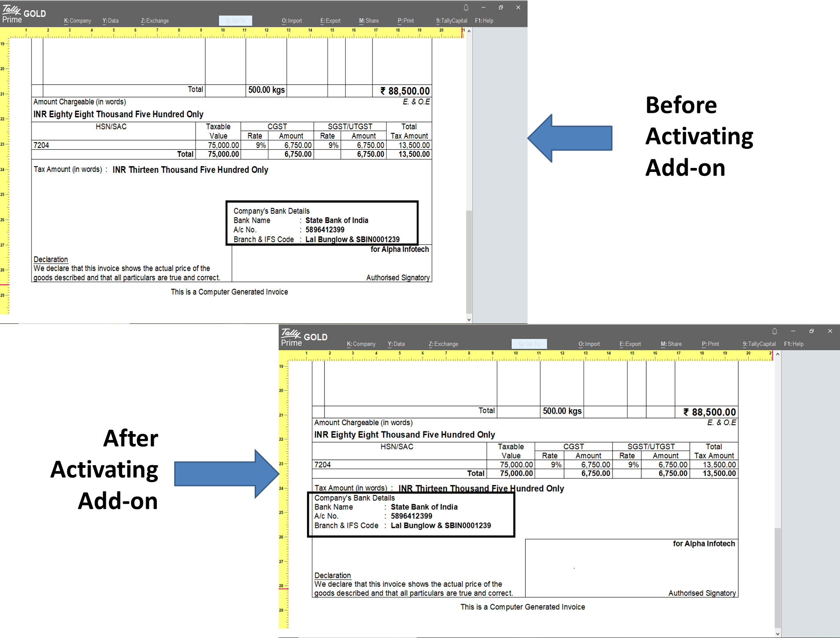
Task: Open 9:TallyCapital in the top window
Action: pyautogui.click(x=452, y=21)
